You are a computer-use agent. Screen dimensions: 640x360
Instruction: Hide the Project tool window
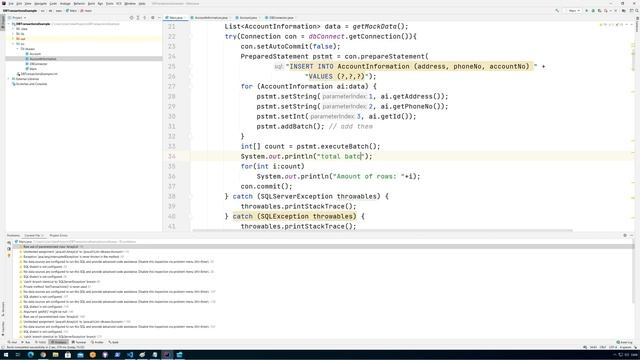point(159,18)
